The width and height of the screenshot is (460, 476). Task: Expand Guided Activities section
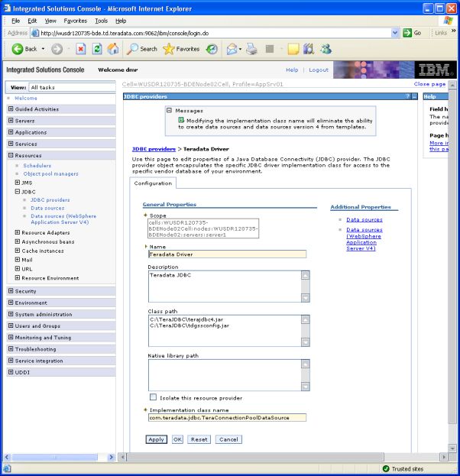[11, 108]
